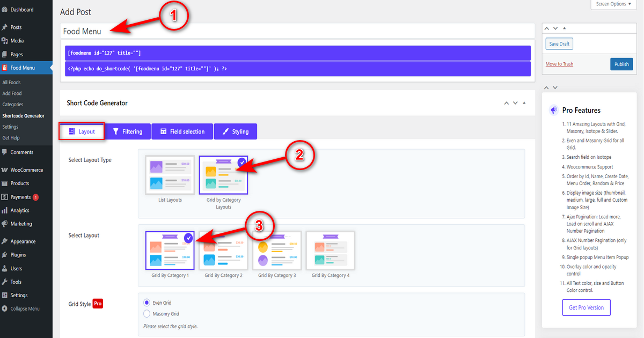Screen dimensions: 644x338
Task: Click the Pro Features megaphone icon
Action: click(x=554, y=110)
